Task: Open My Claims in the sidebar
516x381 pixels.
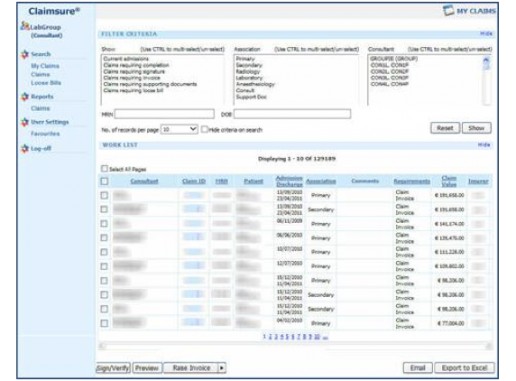Action: click(x=45, y=66)
